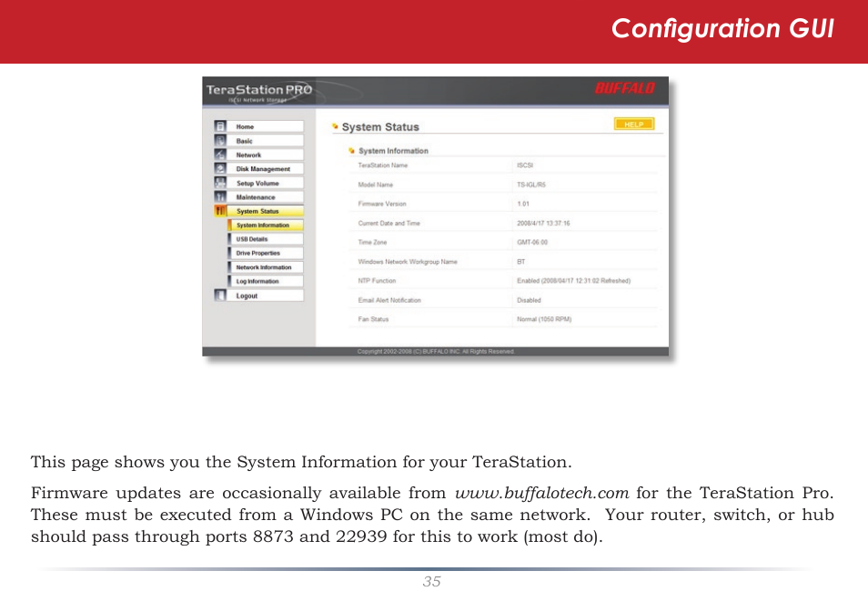Click the yellow HELP button
Viewport: 868px width, 601px height.
(634, 124)
